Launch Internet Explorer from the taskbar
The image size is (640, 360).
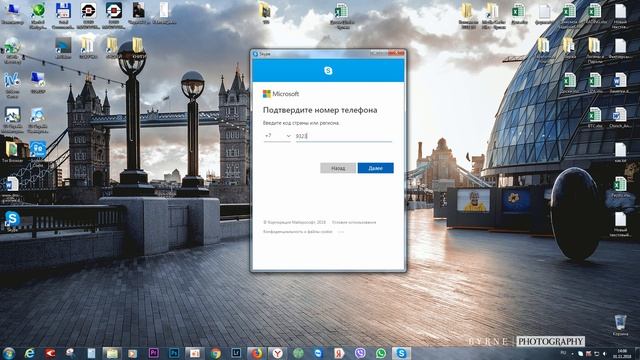pos(29,353)
